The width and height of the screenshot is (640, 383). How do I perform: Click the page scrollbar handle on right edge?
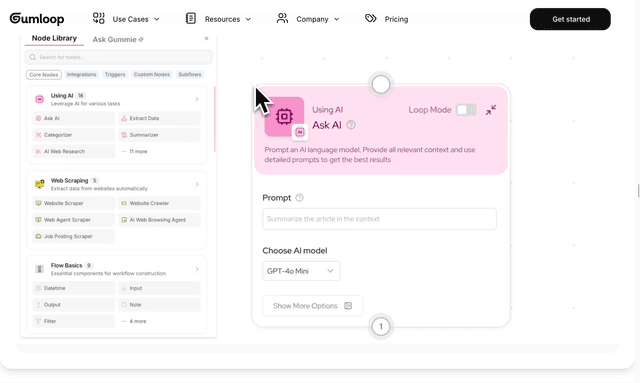638,190
